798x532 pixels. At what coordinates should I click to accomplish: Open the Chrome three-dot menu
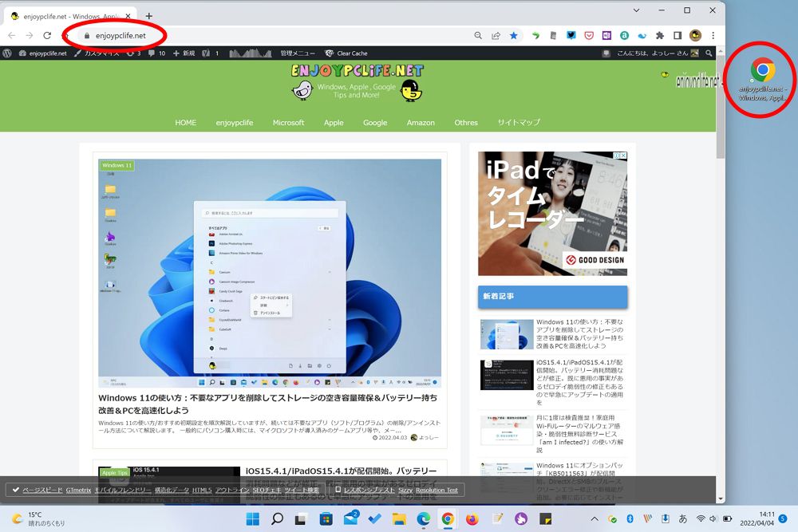click(712, 35)
